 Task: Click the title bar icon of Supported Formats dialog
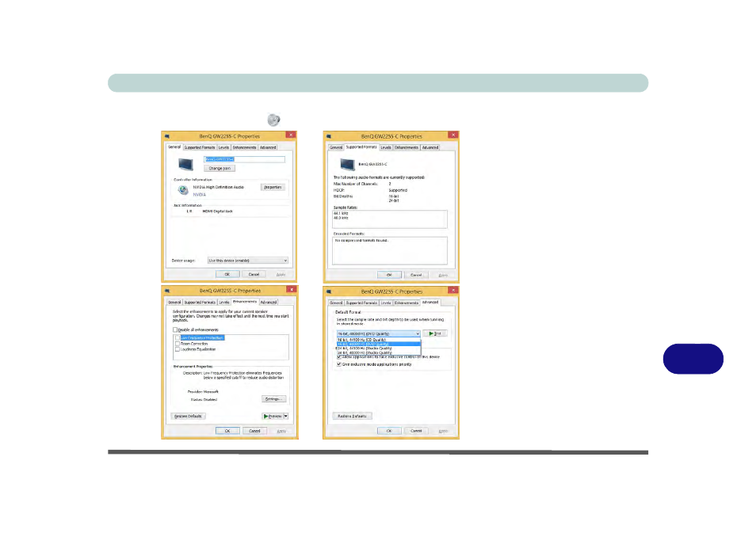(x=329, y=136)
